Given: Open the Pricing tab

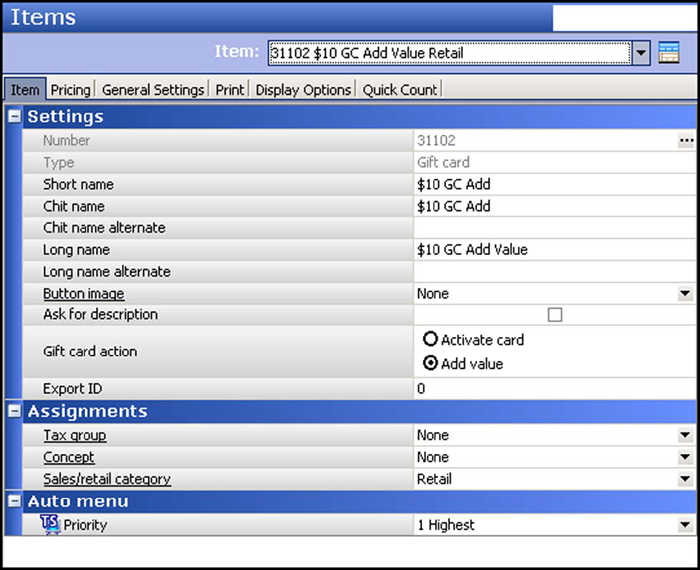Looking at the screenshot, I should click(x=70, y=90).
